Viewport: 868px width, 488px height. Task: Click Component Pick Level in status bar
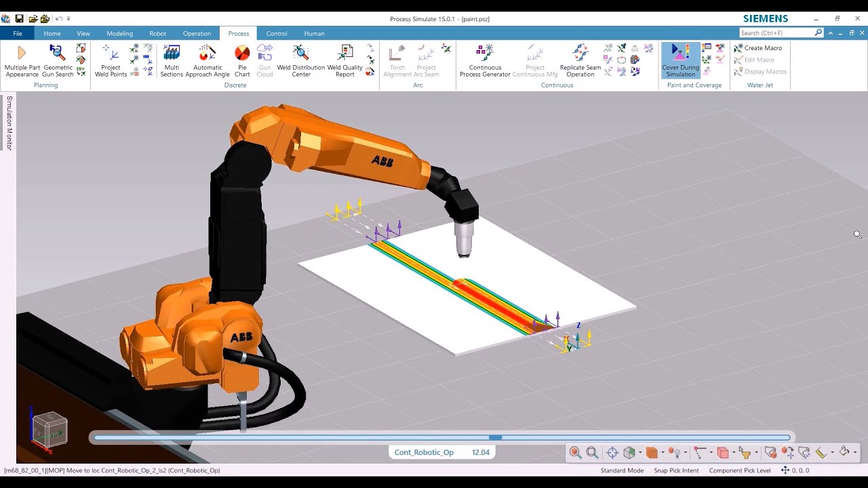pyautogui.click(x=740, y=470)
